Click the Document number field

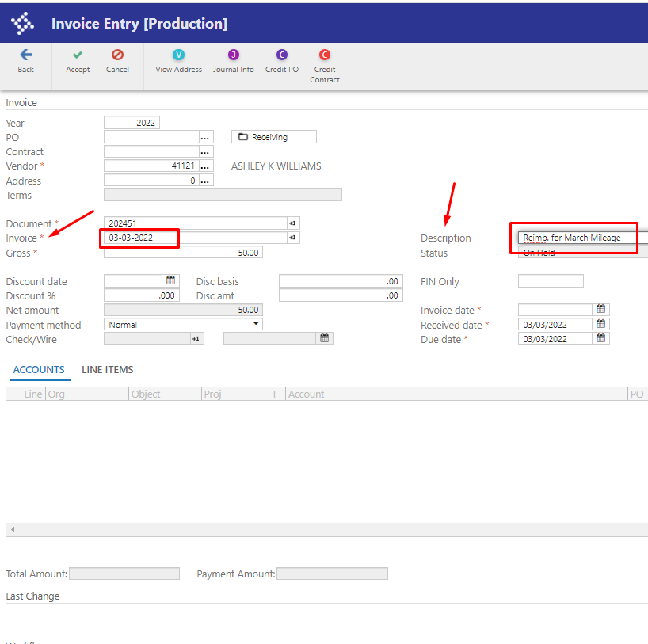(196, 223)
